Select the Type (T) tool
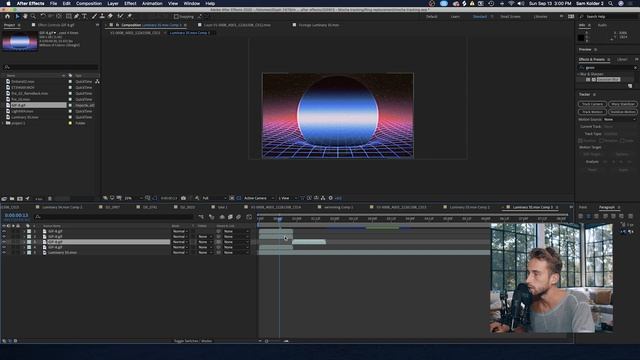Image resolution: width=640 pixels, height=360 pixels. coord(84,16)
